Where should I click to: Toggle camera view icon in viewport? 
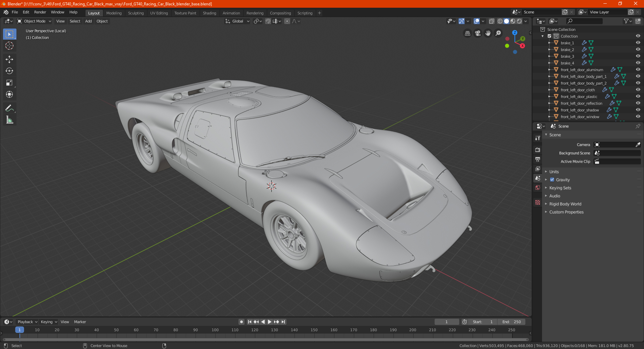click(478, 33)
